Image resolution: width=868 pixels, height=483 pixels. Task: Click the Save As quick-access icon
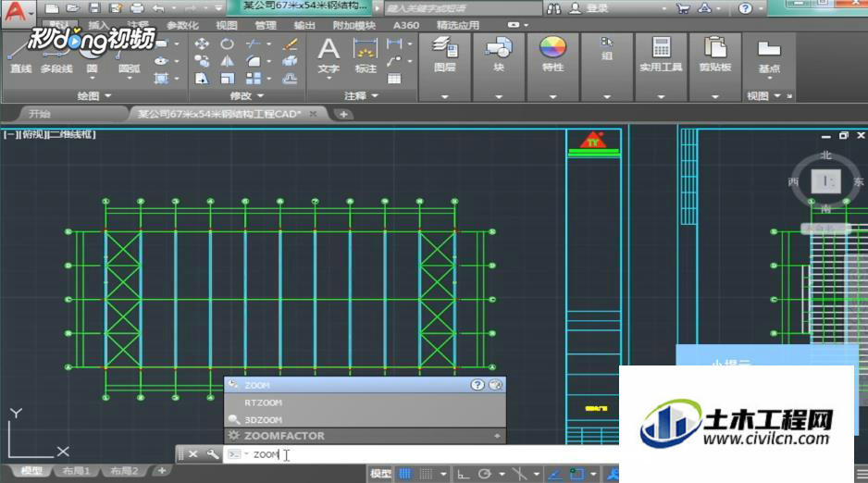[115, 8]
